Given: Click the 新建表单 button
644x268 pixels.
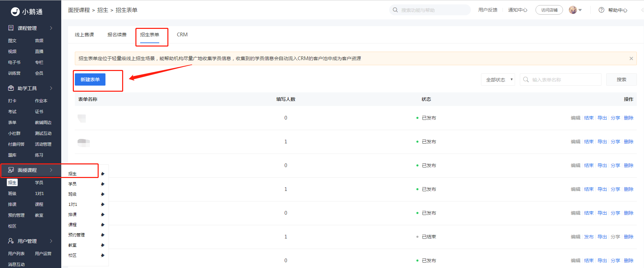Looking at the screenshot, I should (90, 79).
